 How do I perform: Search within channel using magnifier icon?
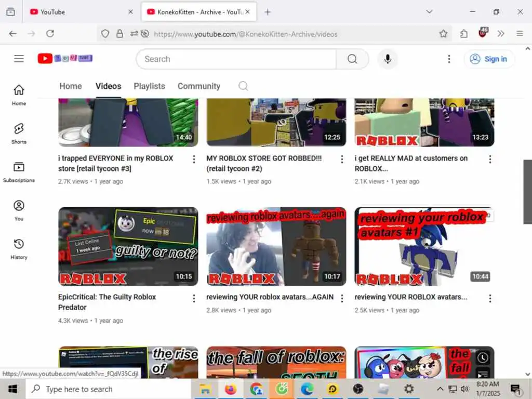(243, 86)
